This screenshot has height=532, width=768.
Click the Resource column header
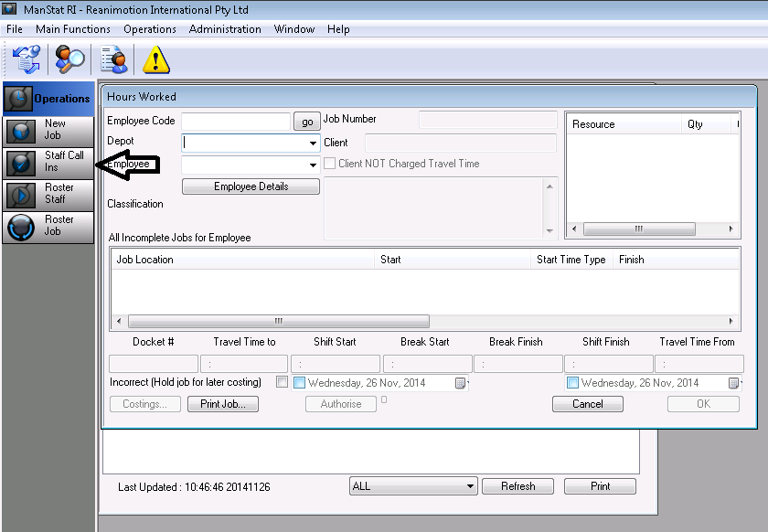point(624,124)
